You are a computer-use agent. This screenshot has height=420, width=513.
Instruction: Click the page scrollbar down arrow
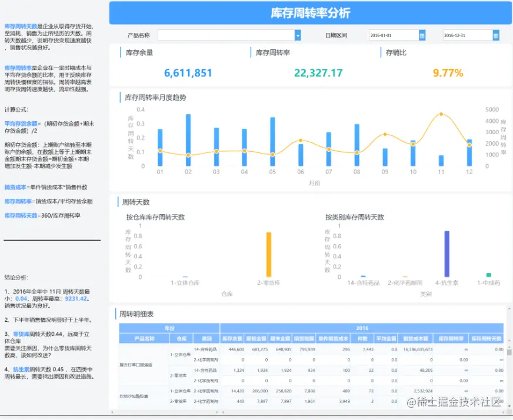[509, 406]
